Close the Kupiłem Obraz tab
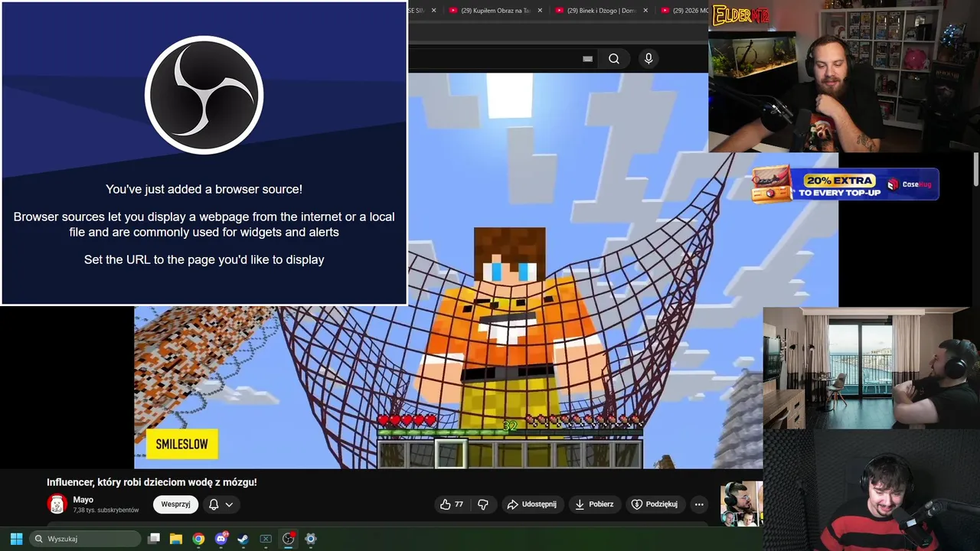 coord(540,11)
